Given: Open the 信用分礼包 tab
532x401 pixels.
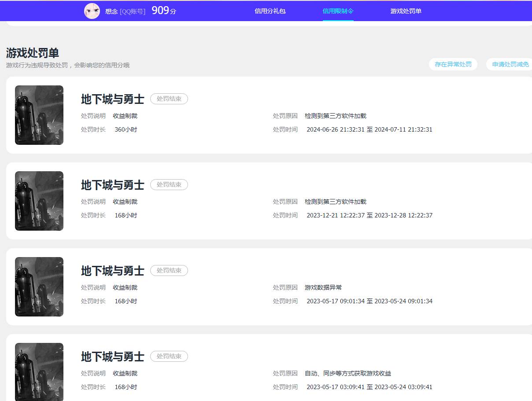Looking at the screenshot, I should [270, 11].
